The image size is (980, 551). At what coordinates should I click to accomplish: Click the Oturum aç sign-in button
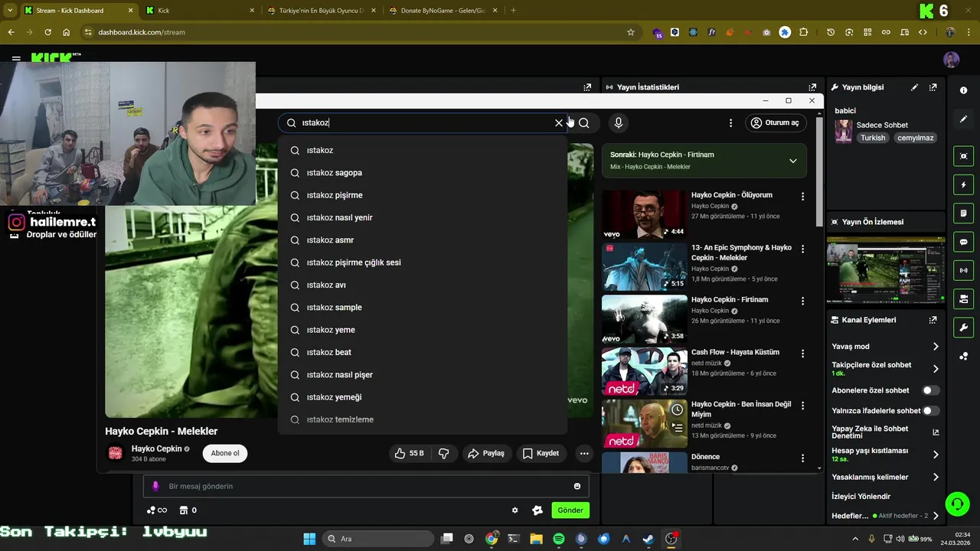[x=775, y=122]
